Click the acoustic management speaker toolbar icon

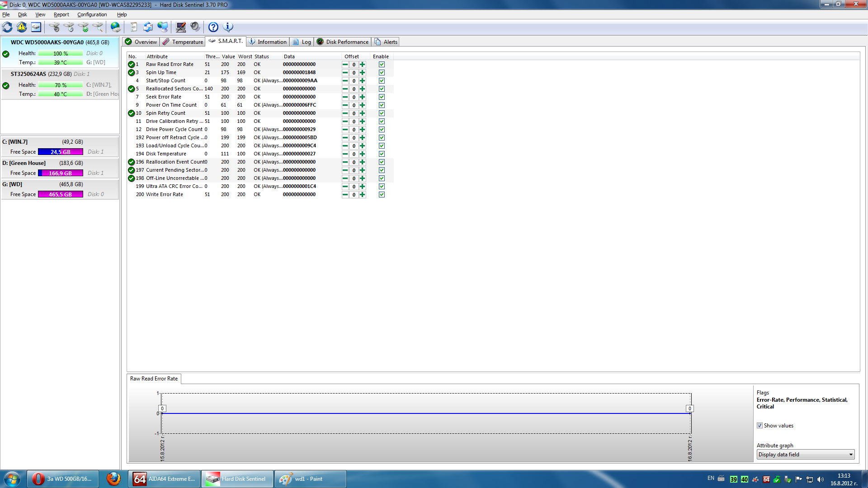point(195,27)
